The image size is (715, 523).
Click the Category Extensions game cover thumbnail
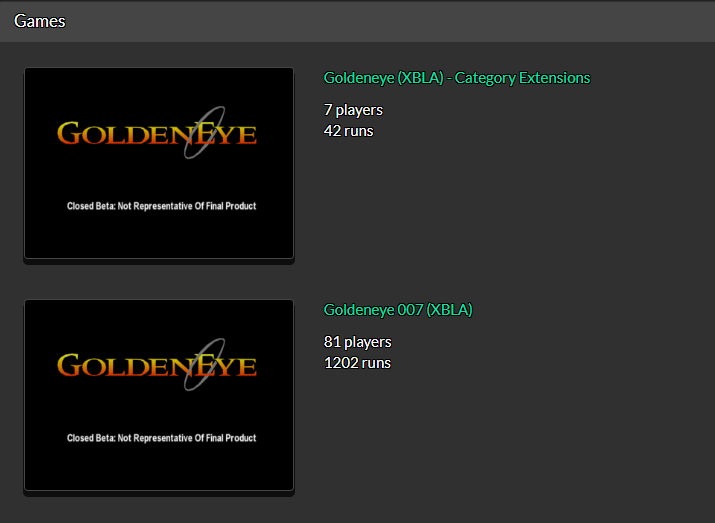[159, 163]
